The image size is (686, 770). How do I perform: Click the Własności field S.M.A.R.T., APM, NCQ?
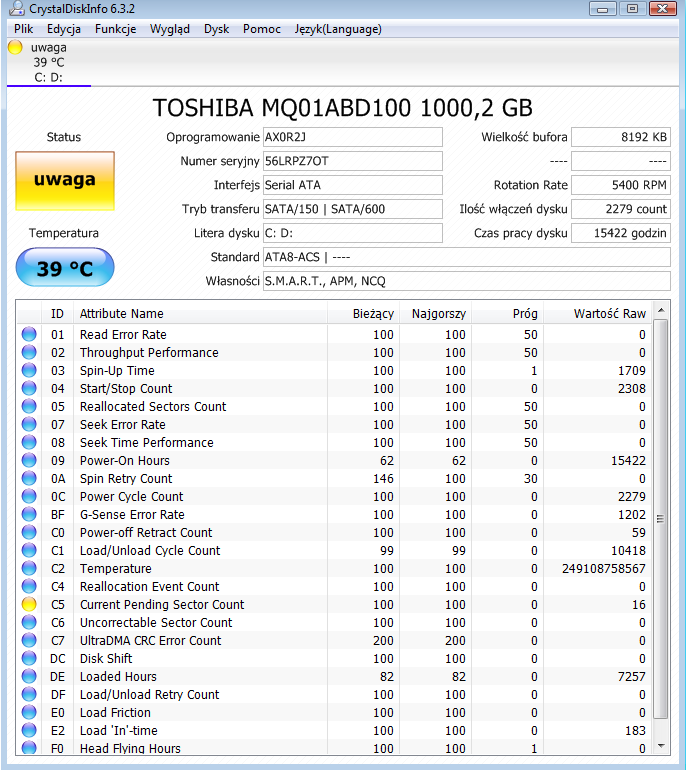[x=466, y=281]
